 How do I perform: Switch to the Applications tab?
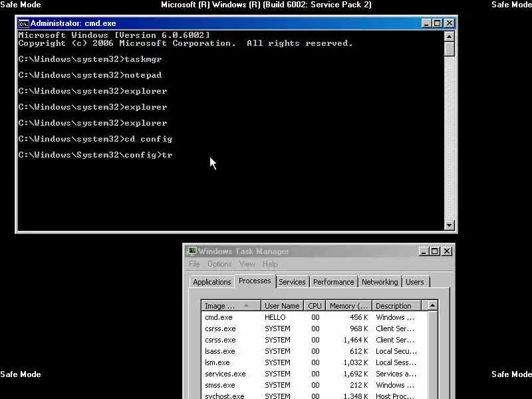coord(211,282)
